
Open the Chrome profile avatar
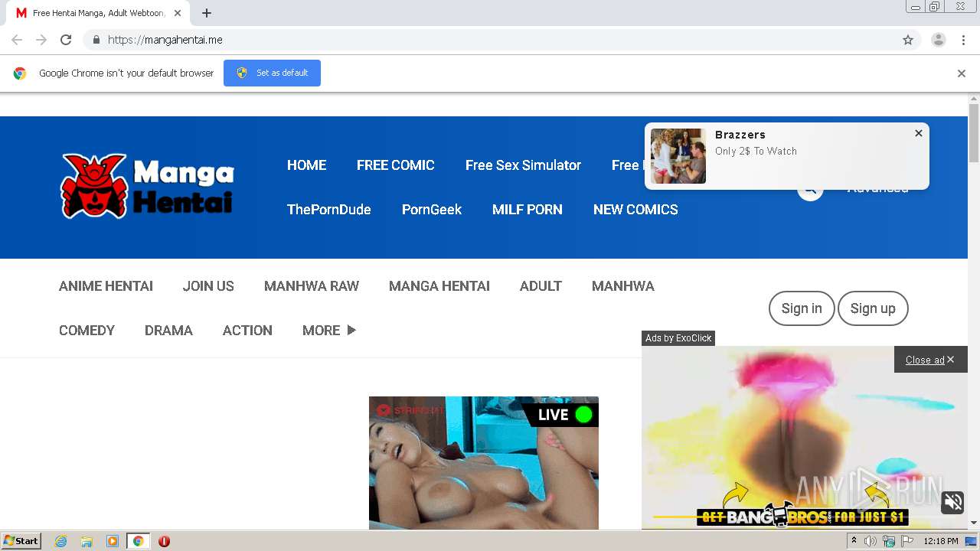(938, 40)
